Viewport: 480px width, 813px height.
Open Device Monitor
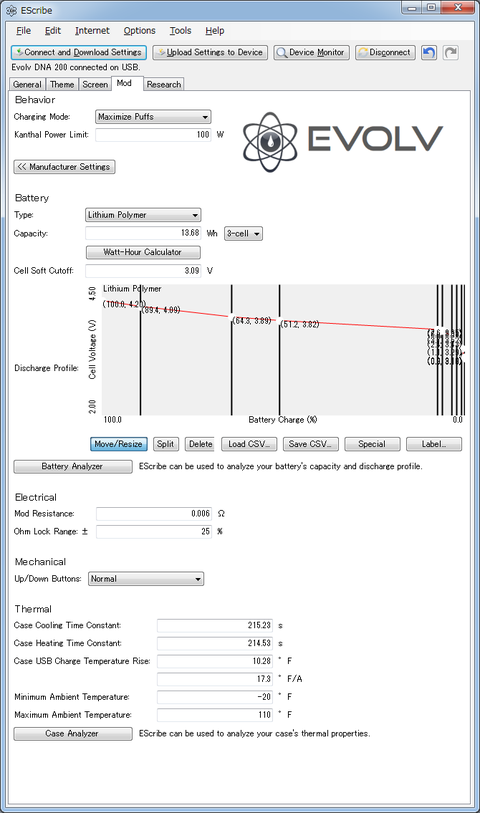click(x=312, y=52)
